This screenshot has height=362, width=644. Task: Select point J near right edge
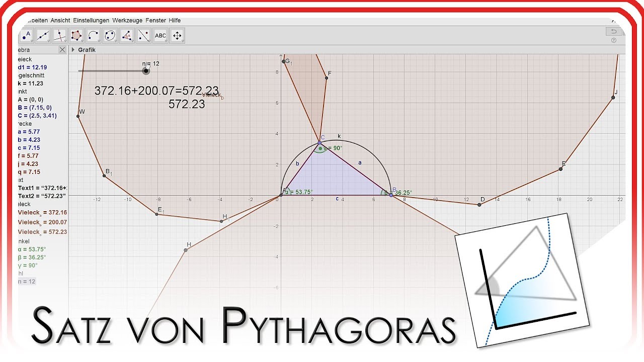tap(613, 98)
